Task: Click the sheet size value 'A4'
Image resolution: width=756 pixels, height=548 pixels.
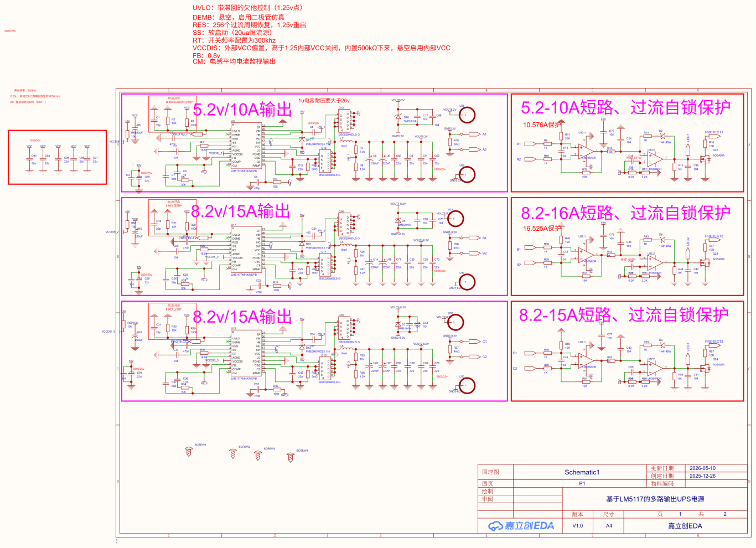Action: [x=609, y=526]
